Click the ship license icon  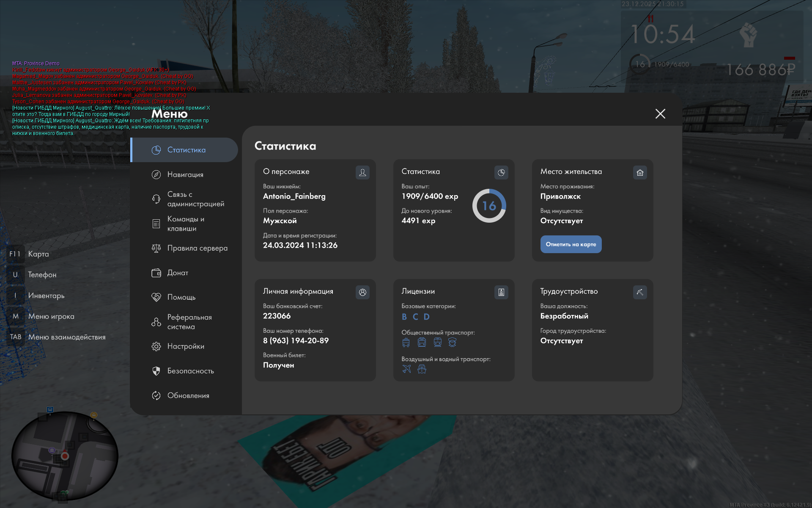point(422,369)
